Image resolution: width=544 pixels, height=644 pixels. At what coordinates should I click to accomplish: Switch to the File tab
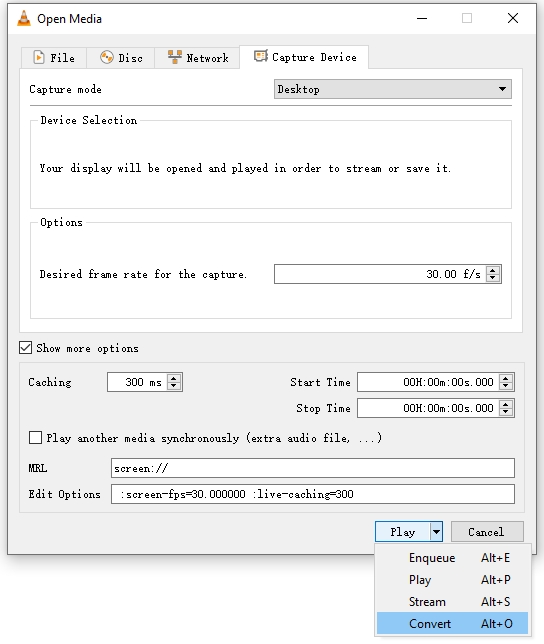pos(54,58)
